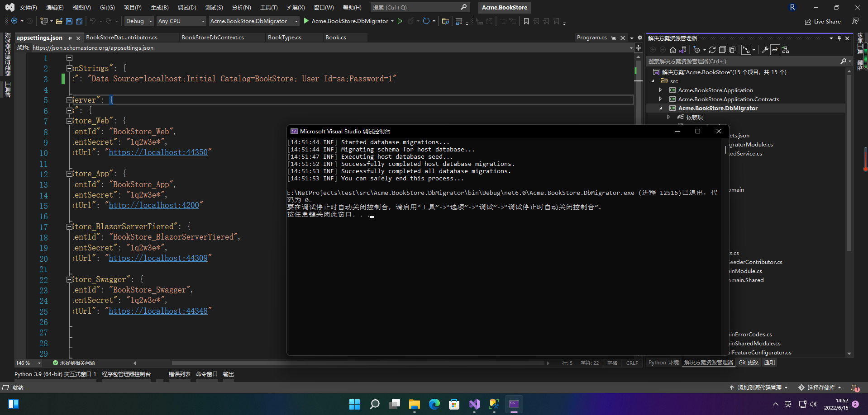Open Visual Studio from the Windows taskbar
Image resolution: width=868 pixels, height=415 pixels.
[474, 404]
